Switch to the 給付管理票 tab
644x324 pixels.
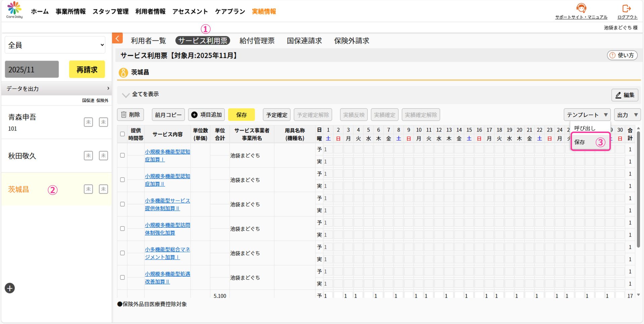[257, 41]
